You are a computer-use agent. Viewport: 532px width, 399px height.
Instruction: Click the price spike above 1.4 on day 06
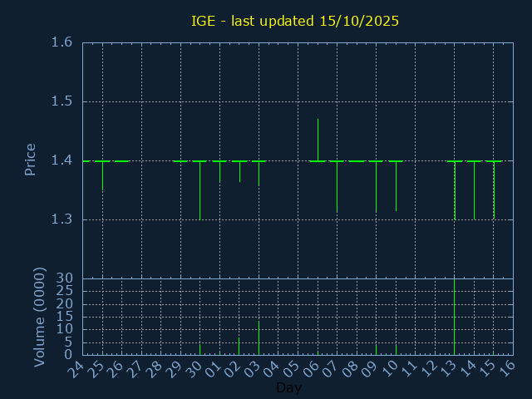click(318, 137)
